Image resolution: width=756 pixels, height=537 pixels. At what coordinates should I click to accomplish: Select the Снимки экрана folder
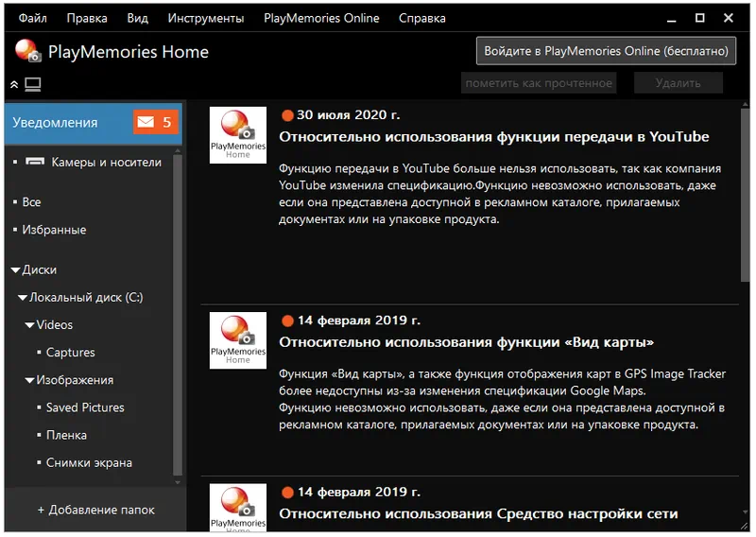point(89,462)
